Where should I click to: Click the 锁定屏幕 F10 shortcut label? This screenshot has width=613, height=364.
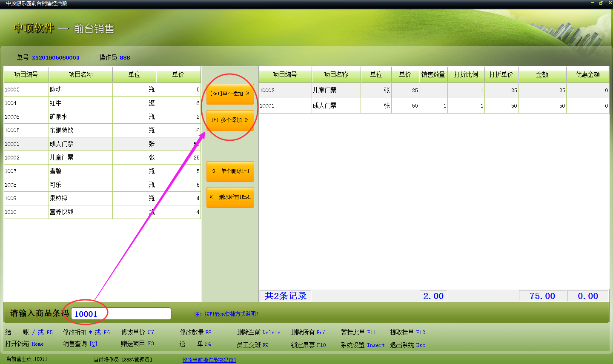pos(308,345)
